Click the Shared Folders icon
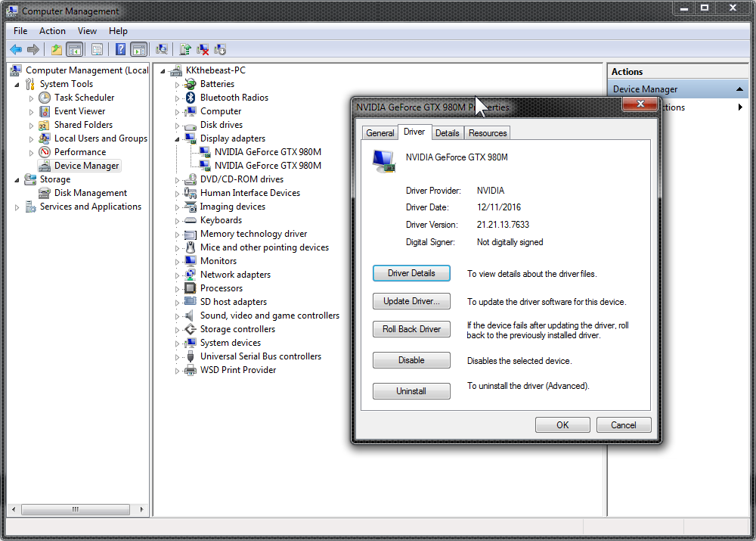 point(45,125)
